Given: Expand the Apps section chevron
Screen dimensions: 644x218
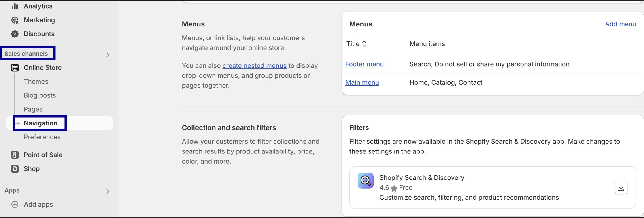Looking at the screenshot, I should (x=108, y=192).
